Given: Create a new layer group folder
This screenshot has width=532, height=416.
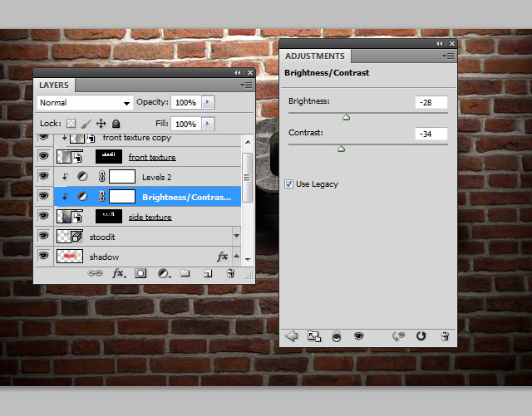Looking at the screenshot, I should [185, 273].
